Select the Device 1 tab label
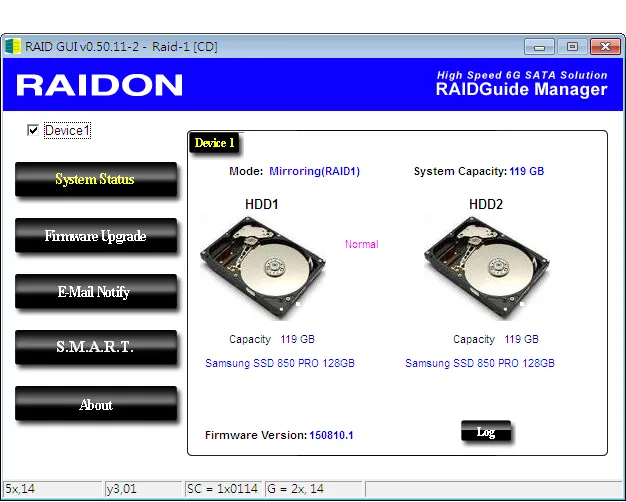The width and height of the screenshot is (626, 502). tap(214, 143)
